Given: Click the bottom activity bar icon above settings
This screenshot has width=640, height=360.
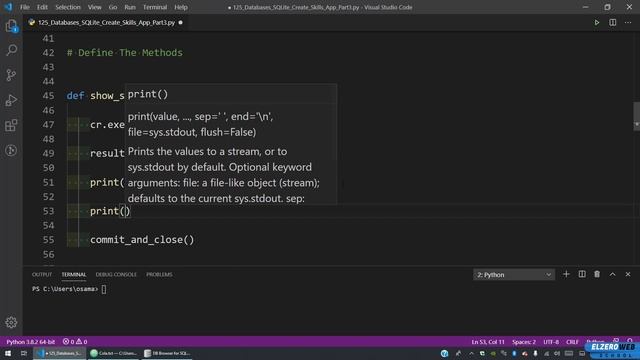Looking at the screenshot, I should (11, 151).
